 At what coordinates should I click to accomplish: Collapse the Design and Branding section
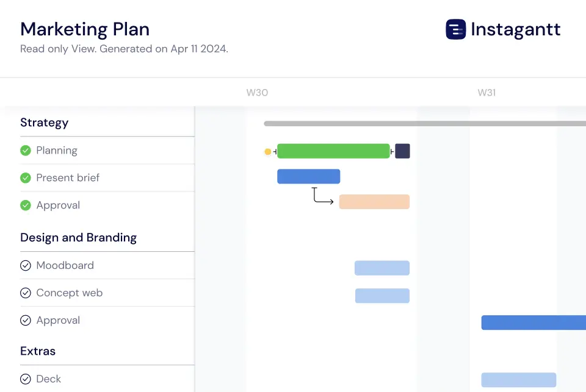pyautogui.click(x=78, y=237)
